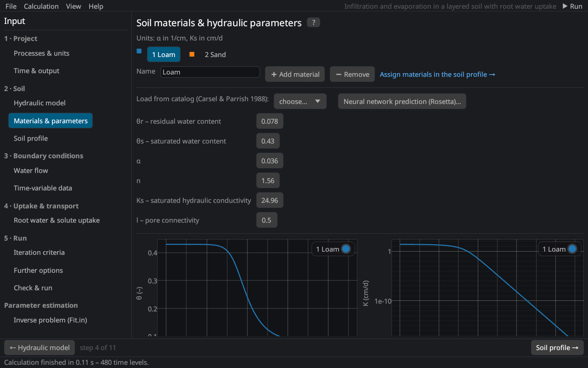Screen dimensions: 588x368
Task: Go back to Hydraulic model step
Action: pyautogui.click(x=40, y=347)
